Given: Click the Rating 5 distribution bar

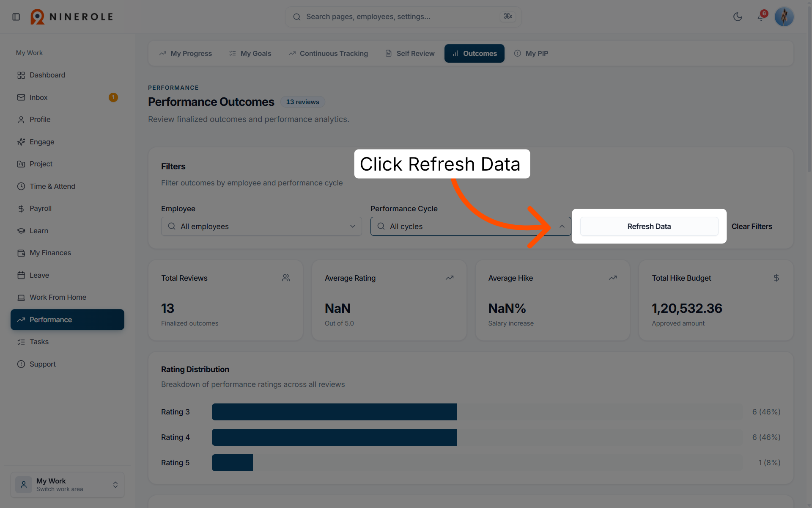Looking at the screenshot, I should (x=232, y=463).
